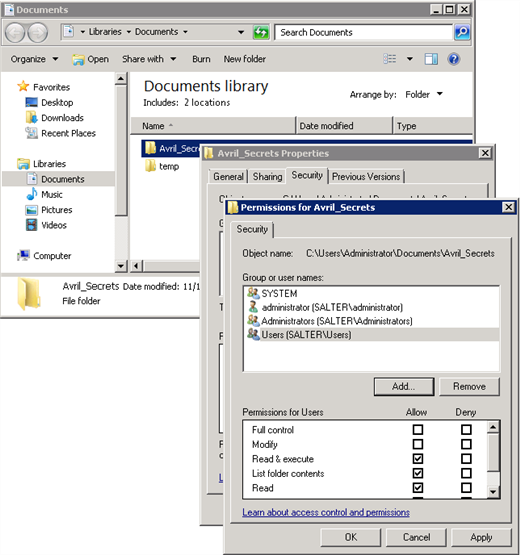
Task: Click the Add... button
Action: point(404,387)
